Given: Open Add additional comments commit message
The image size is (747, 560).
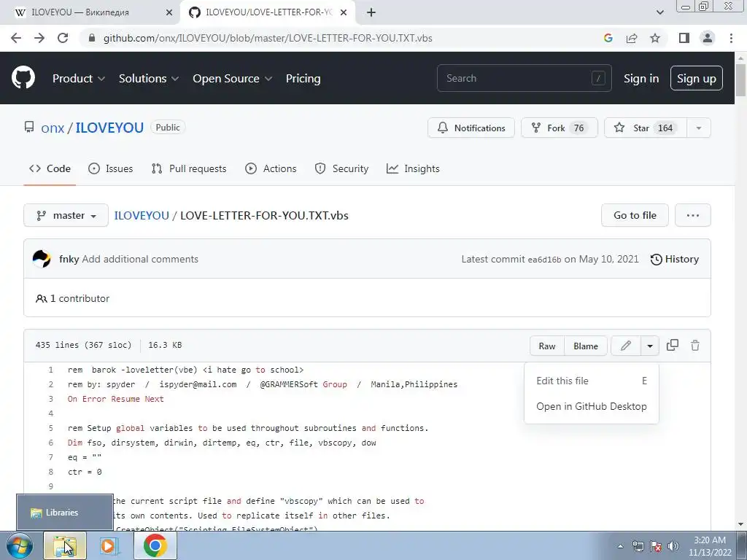Looking at the screenshot, I should (x=140, y=259).
